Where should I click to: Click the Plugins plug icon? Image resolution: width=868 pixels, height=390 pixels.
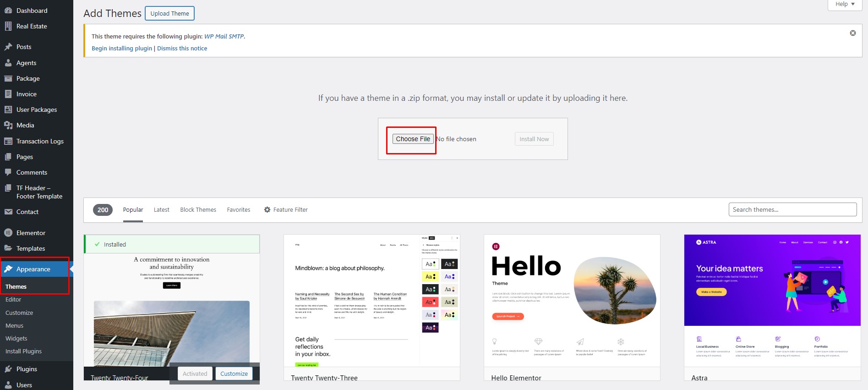(x=8, y=369)
